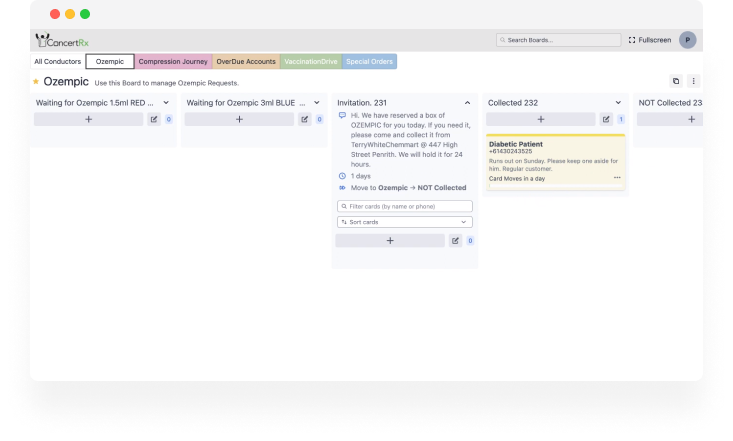Expand the Collected column chevron
Viewport: 733px width, 441px height.
coord(618,102)
